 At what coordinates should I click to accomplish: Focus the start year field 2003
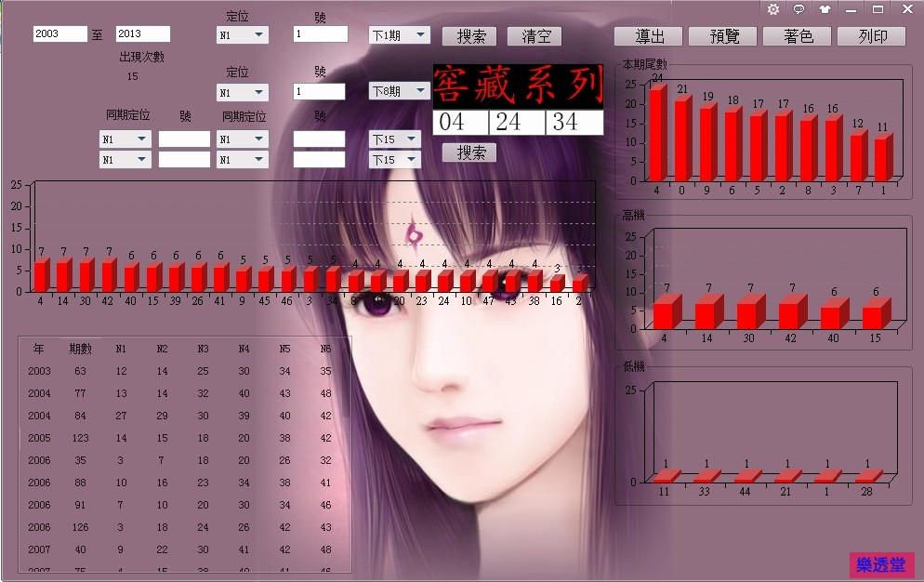[60, 34]
